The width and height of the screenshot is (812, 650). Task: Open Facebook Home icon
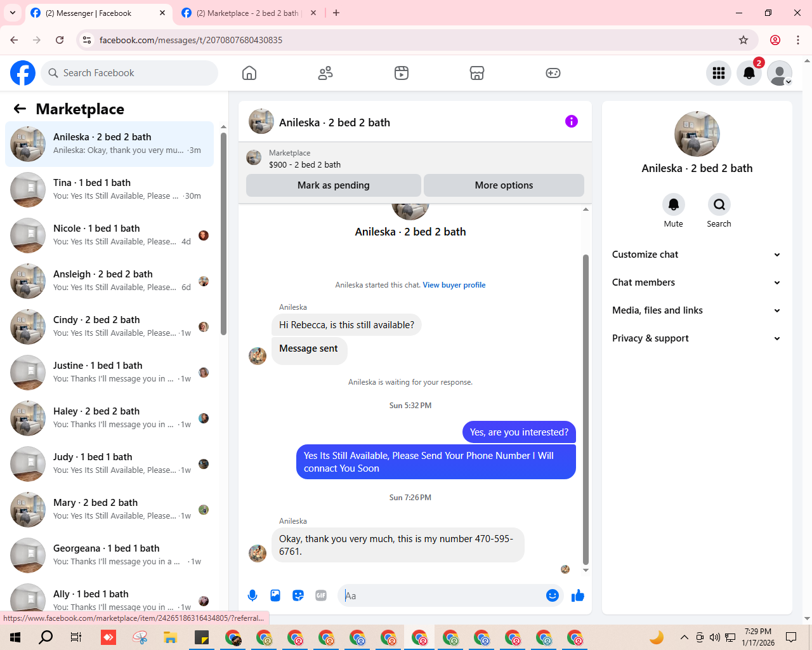pos(249,73)
